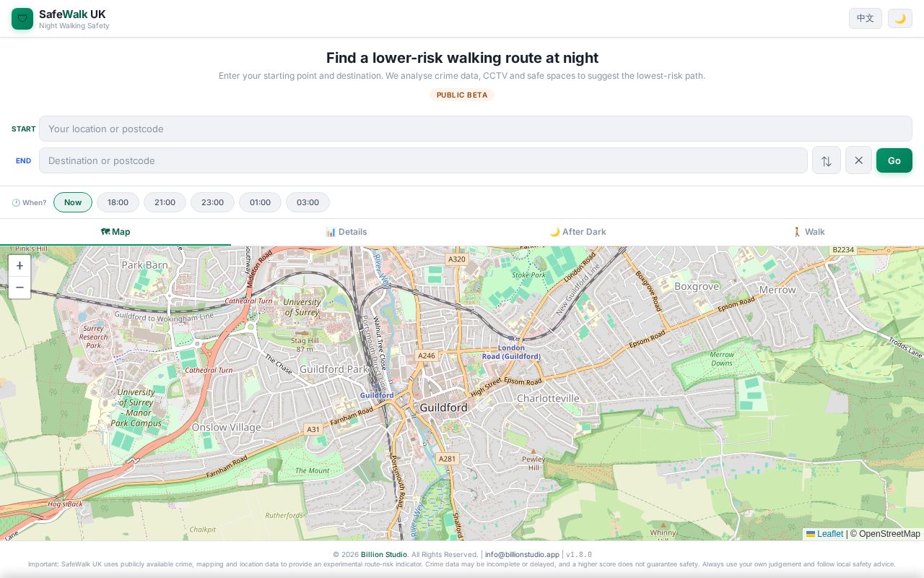
Task: Click the Charlotteville area label
Action: click(x=548, y=398)
